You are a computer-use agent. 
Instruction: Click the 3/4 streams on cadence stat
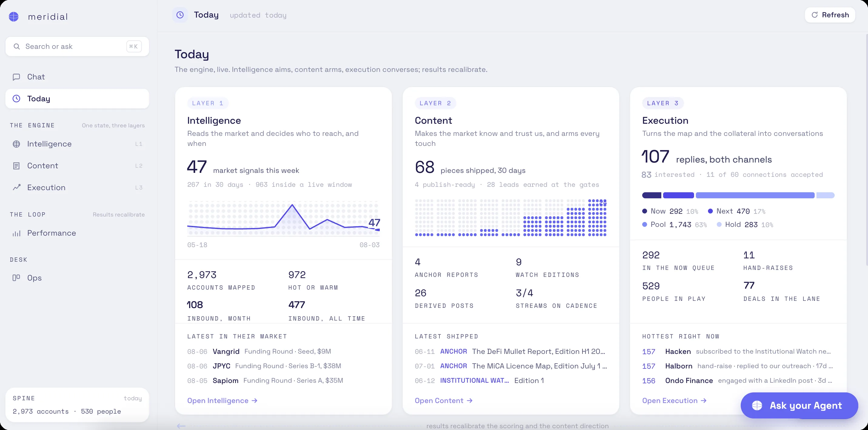tap(556, 298)
